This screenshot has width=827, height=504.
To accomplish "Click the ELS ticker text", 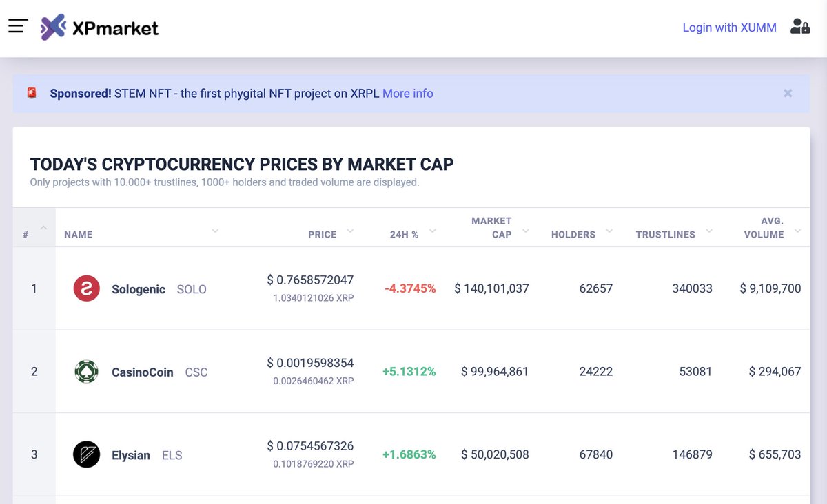I will click(x=172, y=456).
